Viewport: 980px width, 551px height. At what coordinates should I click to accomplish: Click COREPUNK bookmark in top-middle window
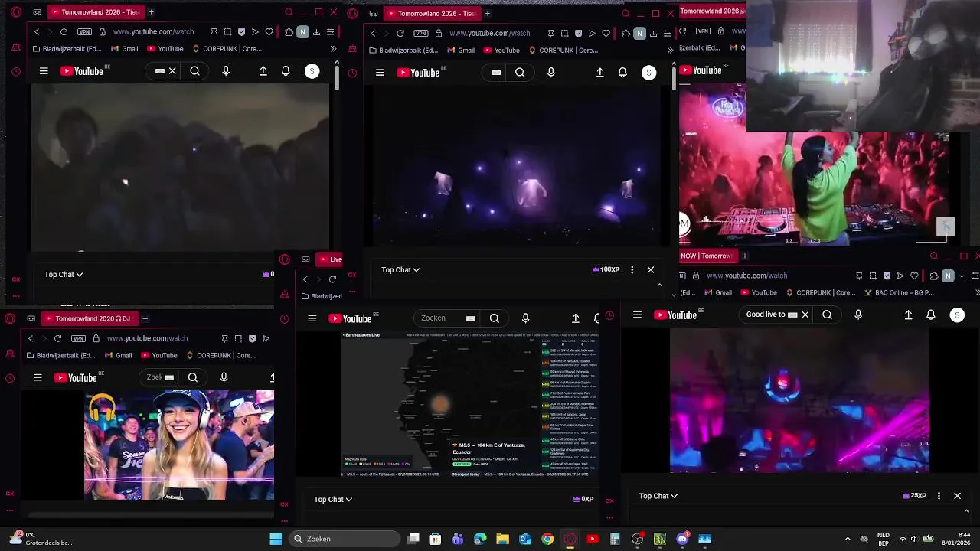point(563,51)
